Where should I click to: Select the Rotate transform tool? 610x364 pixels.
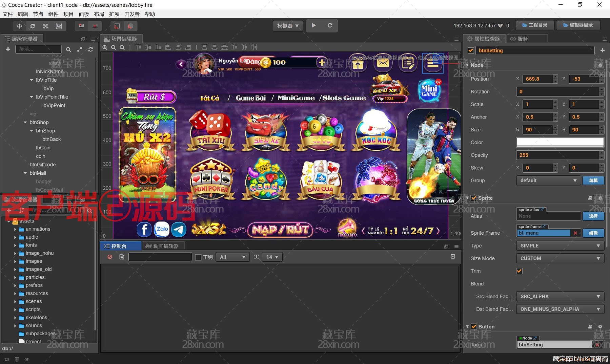click(33, 26)
